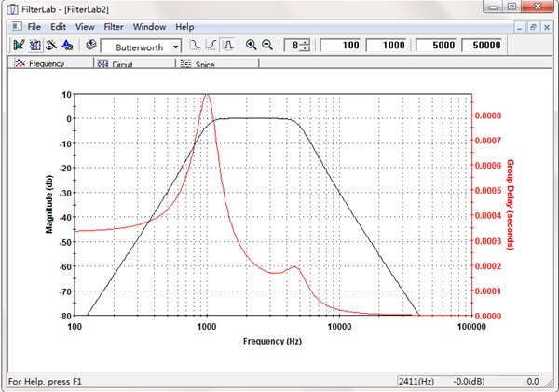The height and width of the screenshot is (392, 559).
Task: Zoom in on the frequency plot
Action: point(251,45)
